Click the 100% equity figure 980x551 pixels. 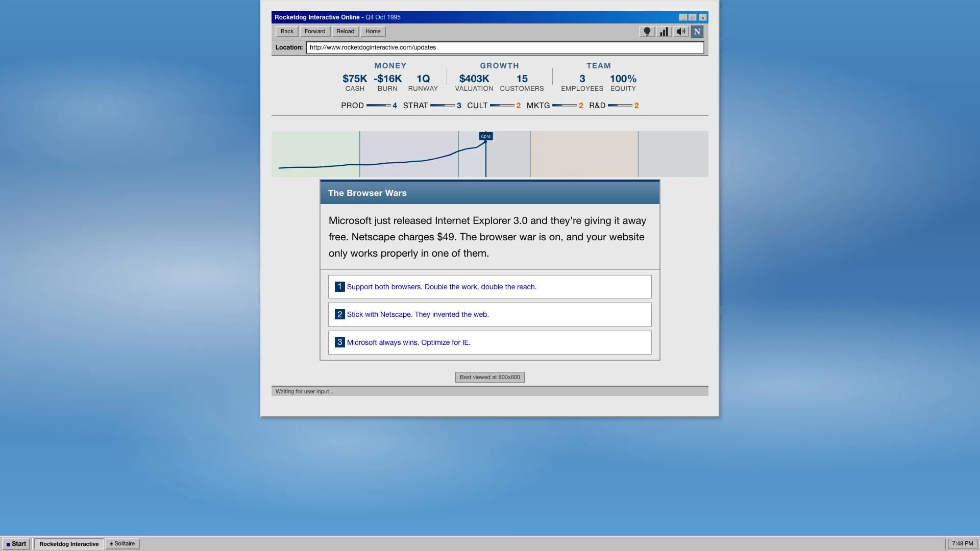click(623, 79)
